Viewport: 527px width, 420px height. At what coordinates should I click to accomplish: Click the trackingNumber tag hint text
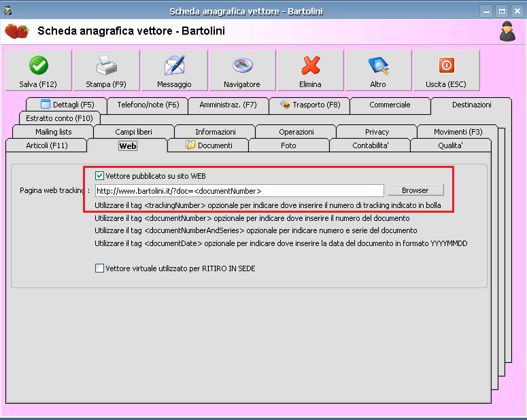(267, 205)
